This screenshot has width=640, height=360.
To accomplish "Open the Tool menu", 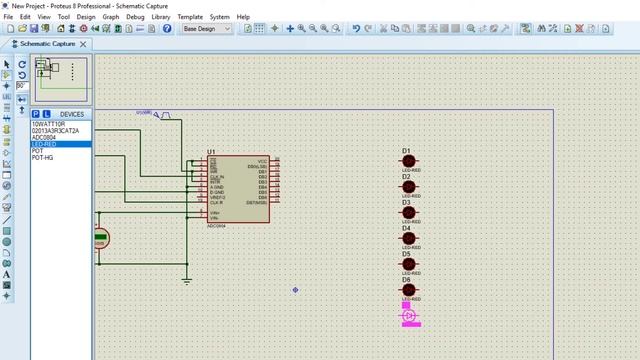I will pyautogui.click(x=64, y=17).
